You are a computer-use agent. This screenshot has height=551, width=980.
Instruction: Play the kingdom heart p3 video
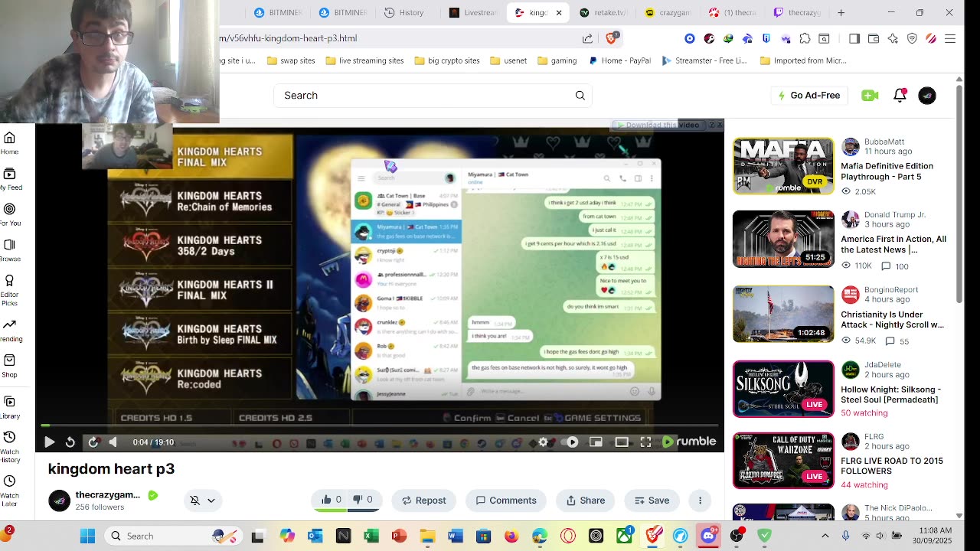pyautogui.click(x=49, y=442)
